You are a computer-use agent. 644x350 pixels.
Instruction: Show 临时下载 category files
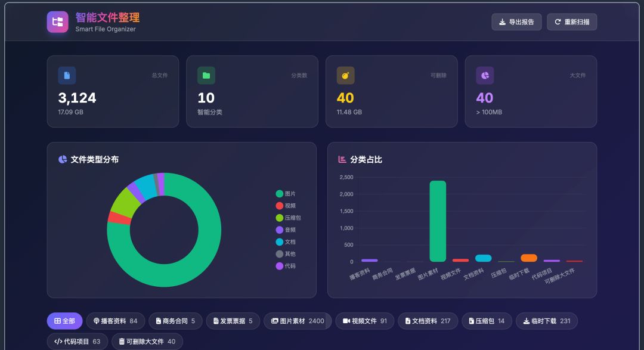pyautogui.click(x=547, y=321)
